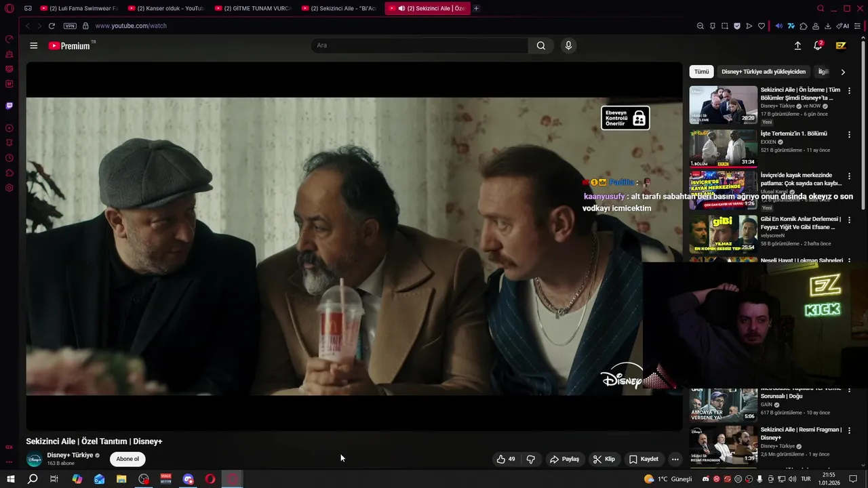The image size is (868, 488).
Task: Open Disney+ Türkiye channel name link
Action: [x=70, y=455]
